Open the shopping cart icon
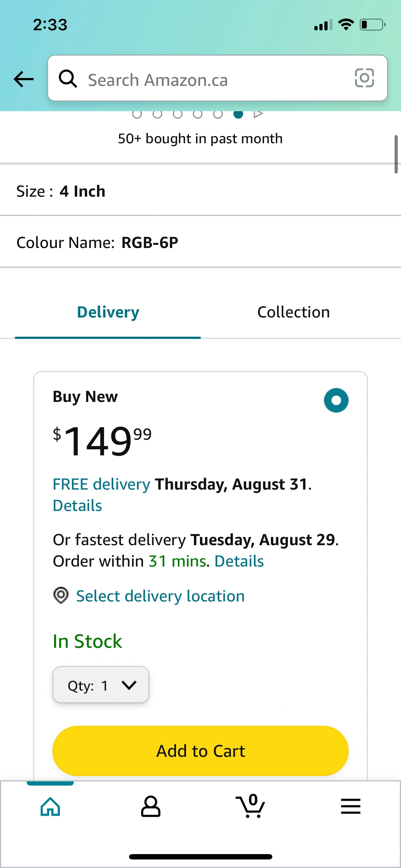The width and height of the screenshot is (401, 868). (x=251, y=806)
